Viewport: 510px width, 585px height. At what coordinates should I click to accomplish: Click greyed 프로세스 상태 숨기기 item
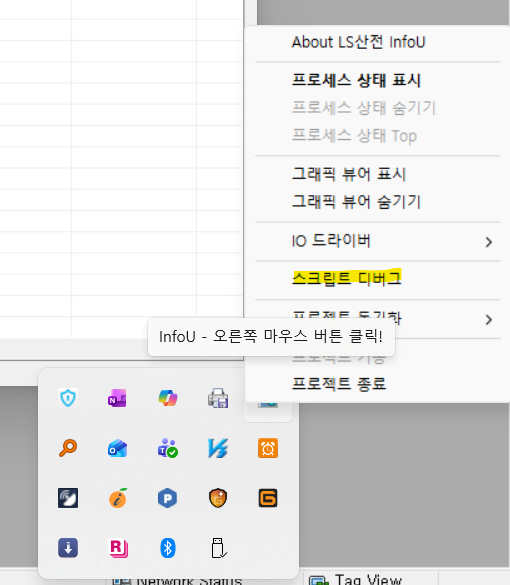[x=378, y=108]
